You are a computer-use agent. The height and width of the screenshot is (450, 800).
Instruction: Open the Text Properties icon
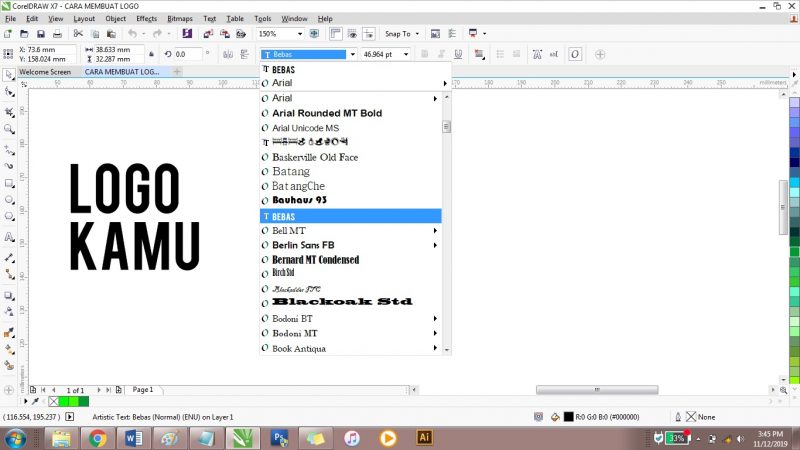537,54
